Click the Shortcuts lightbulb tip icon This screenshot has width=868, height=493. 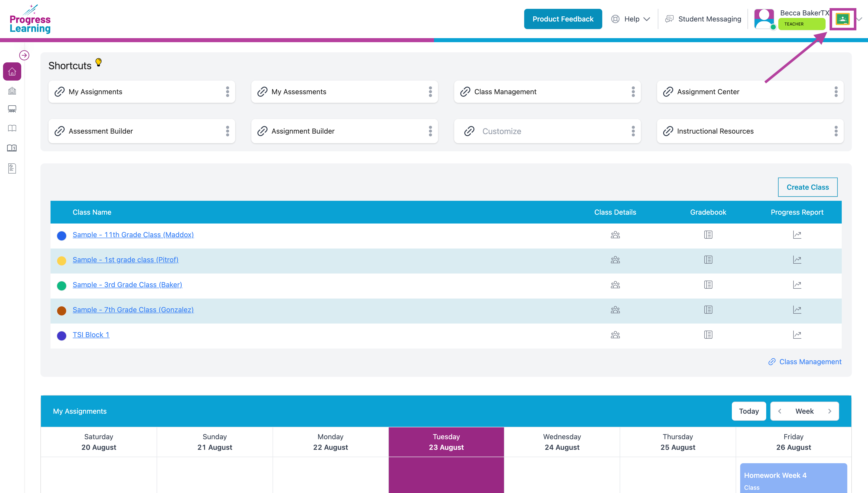pyautogui.click(x=99, y=62)
